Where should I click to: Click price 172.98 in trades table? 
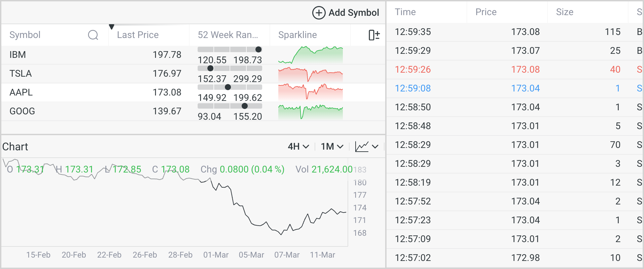[525, 258]
